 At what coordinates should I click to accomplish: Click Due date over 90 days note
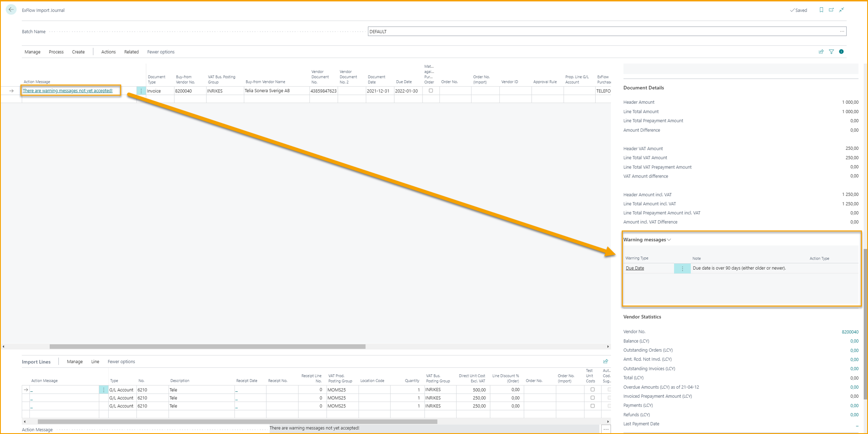739,268
